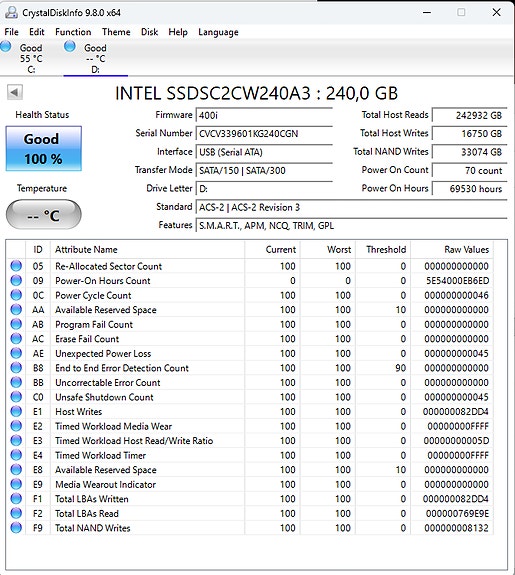Select the C: drive status icon

(x=6, y=47)
